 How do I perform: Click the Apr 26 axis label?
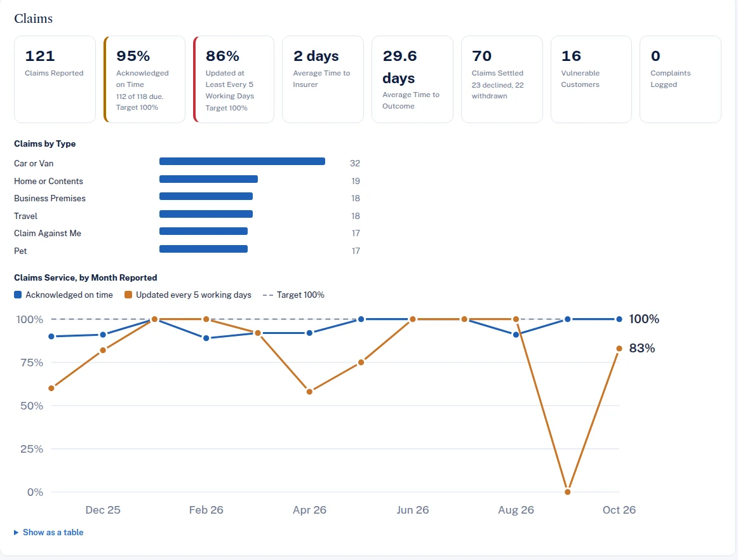click(309, 510)
